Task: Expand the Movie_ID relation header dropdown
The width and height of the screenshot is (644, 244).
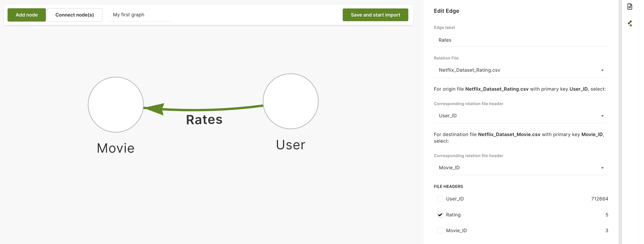Action: coord(521,168)
